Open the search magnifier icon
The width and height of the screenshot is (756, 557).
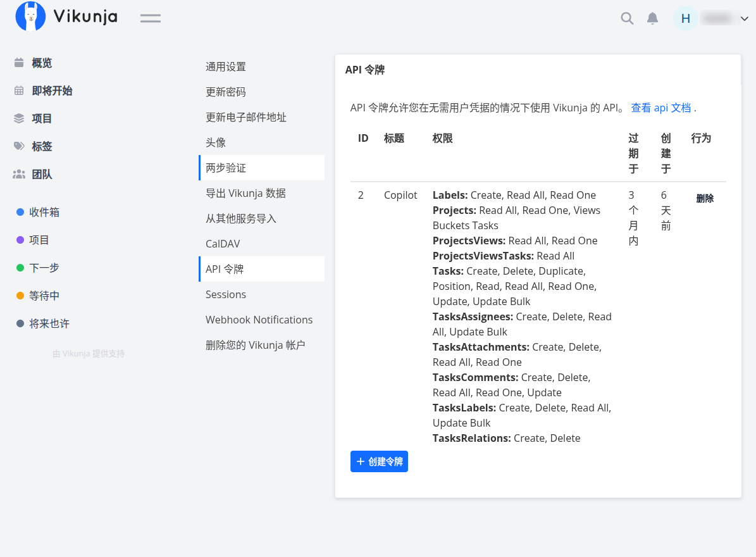(627, 18)
